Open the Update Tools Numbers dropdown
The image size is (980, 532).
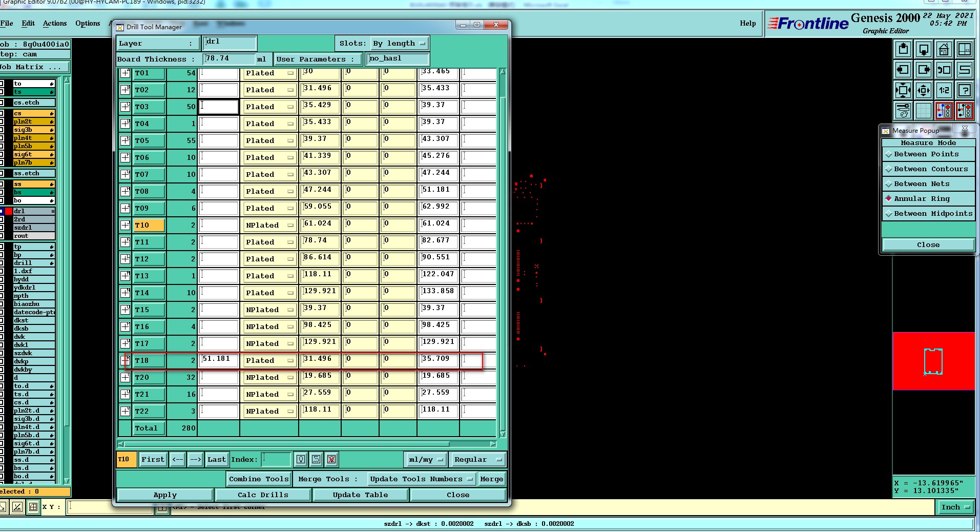pyautogui.click(x=421, y=479)
